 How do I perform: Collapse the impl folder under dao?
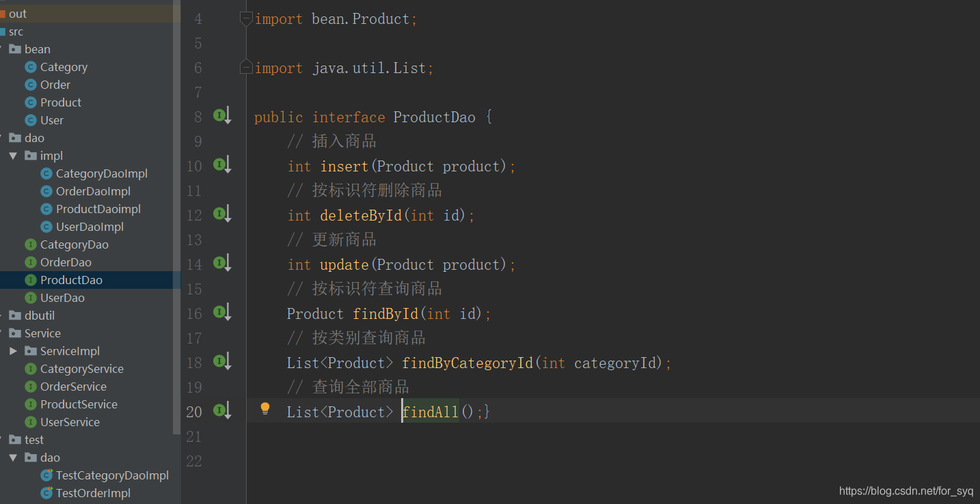pos(13,156)
